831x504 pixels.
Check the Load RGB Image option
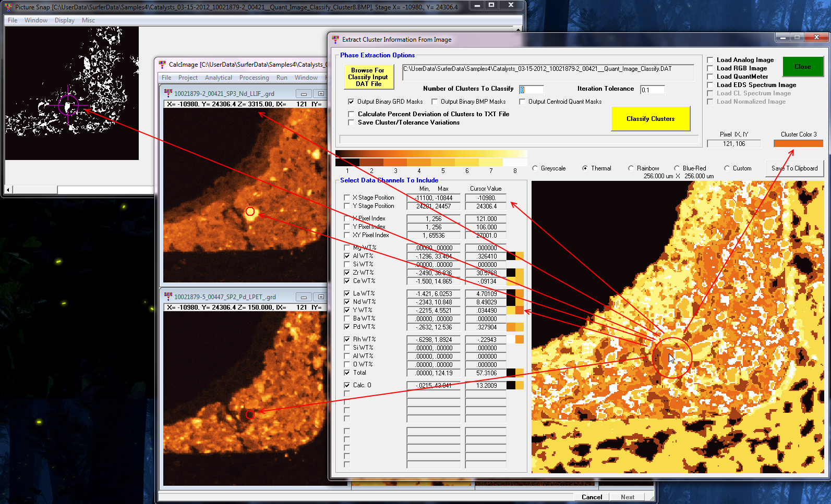(710, 68)
